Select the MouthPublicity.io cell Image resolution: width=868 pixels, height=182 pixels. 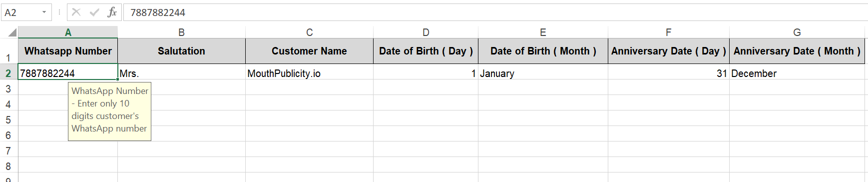(309, 73)
